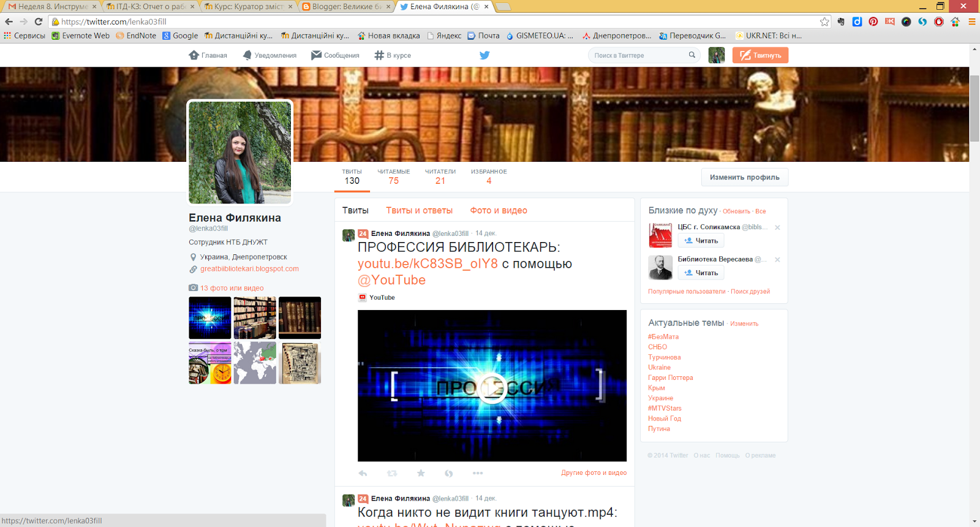Open ЧИТАЕМЫЕ 75 following list
The width and height of the screenshot is (980, 527).
[x=394, y=176]
